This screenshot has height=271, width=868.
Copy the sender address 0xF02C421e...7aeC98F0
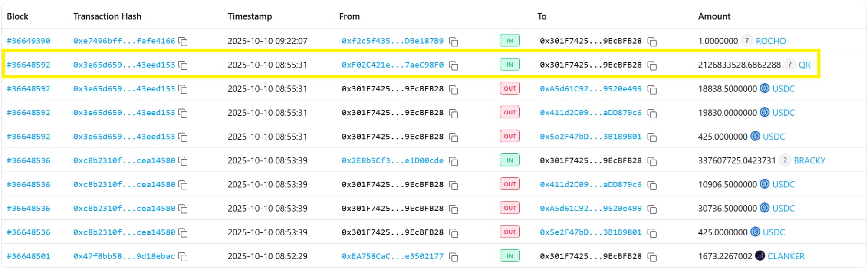(454, 65)
